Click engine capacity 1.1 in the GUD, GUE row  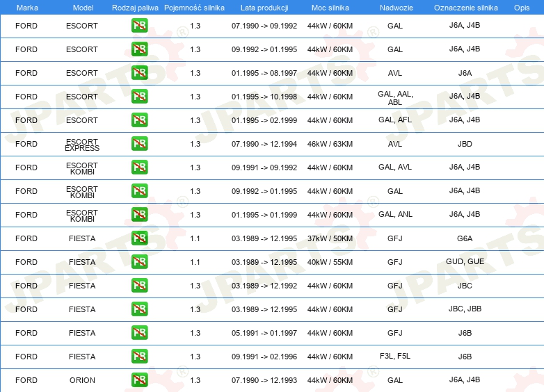[x=195, y=262]
